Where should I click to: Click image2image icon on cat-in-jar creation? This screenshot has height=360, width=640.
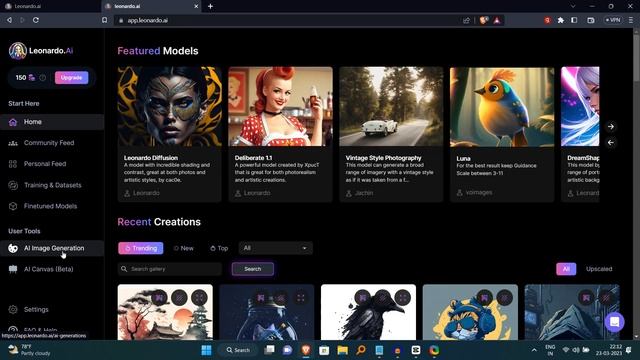261,298
